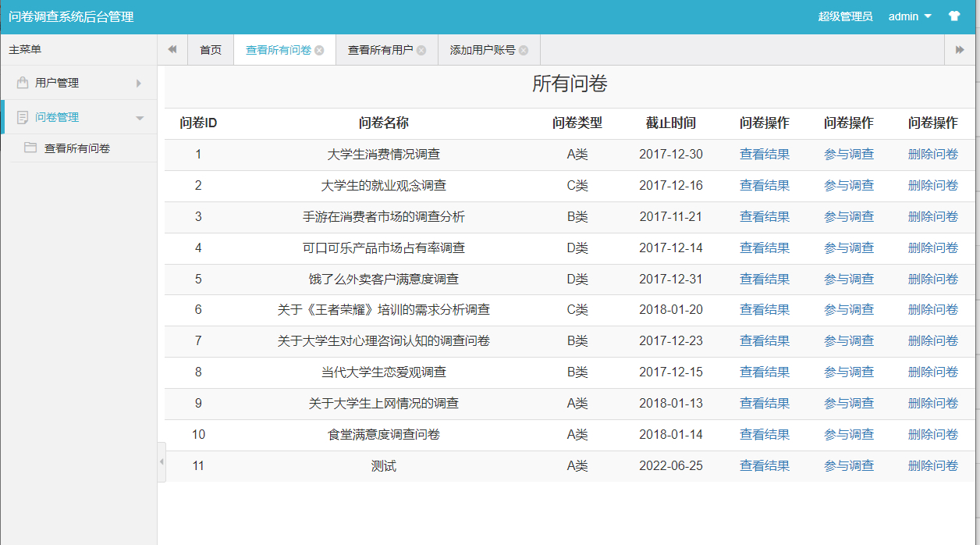Close the 查看所有问卷 tab

[x=319, y=50]
